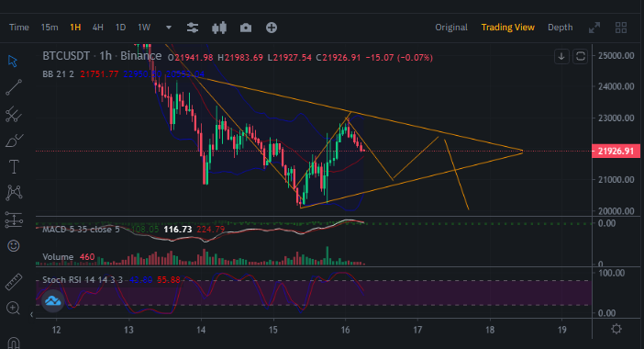Viewport: 644px width, 349px height.
Task: Add indicator with plus circle icon
Action: [x=272, y=28]
